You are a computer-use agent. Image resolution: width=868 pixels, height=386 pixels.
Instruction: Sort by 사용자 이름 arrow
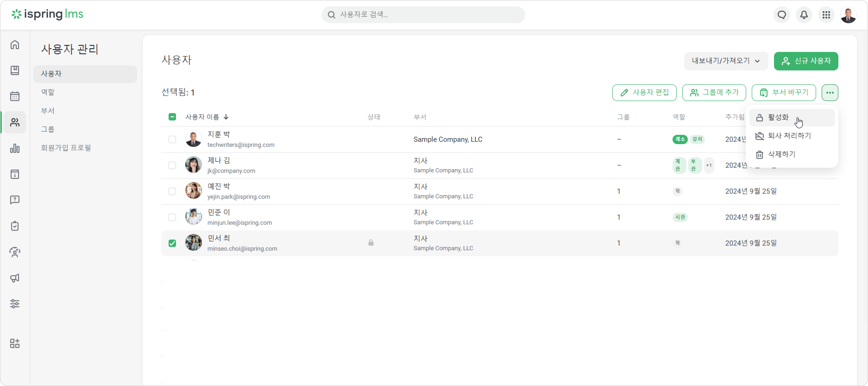(x=226, y=117)
